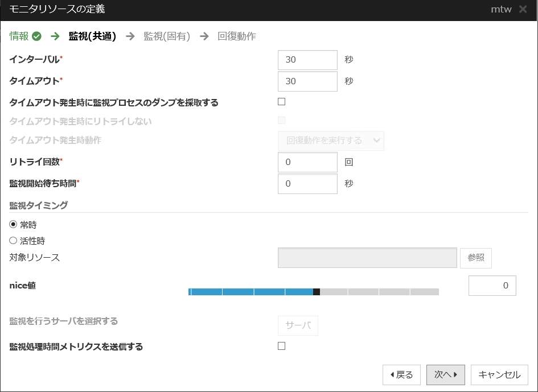
Task: Click the キャンセル button
Action: 499,375
